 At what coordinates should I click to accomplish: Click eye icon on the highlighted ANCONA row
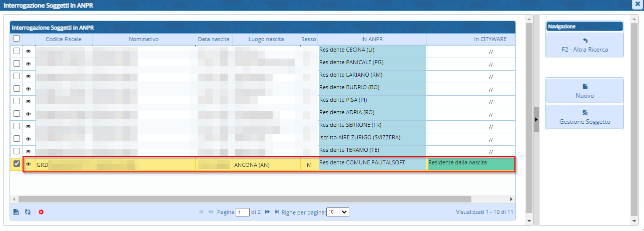29,164
